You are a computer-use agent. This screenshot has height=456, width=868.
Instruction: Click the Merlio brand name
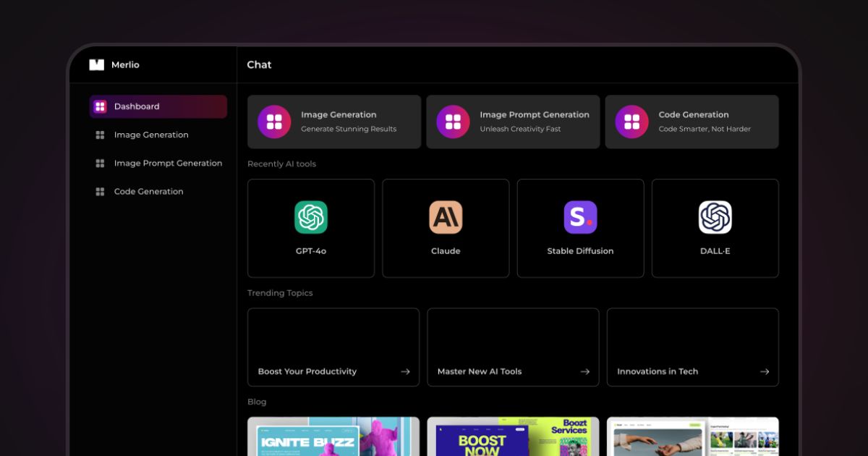[x=125, y=64]
